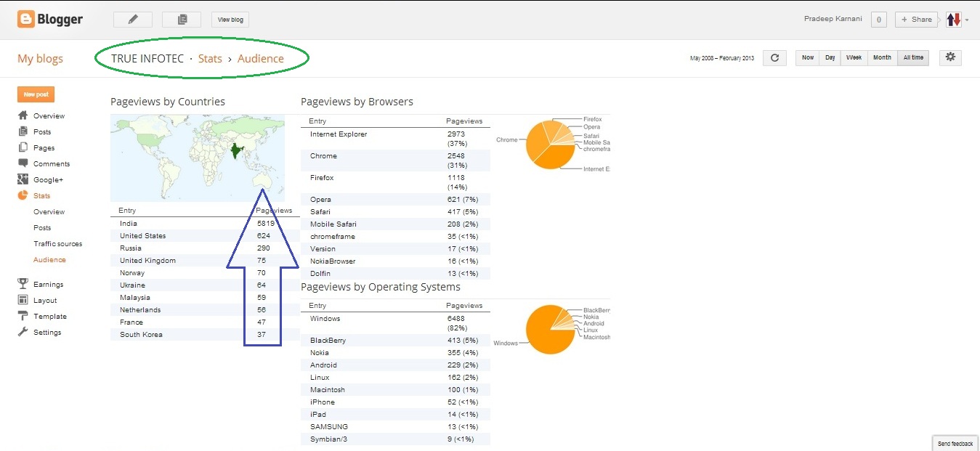Open the Pages menu item
The height and width of the screenshot is (451, 980).
pos(44,148)
